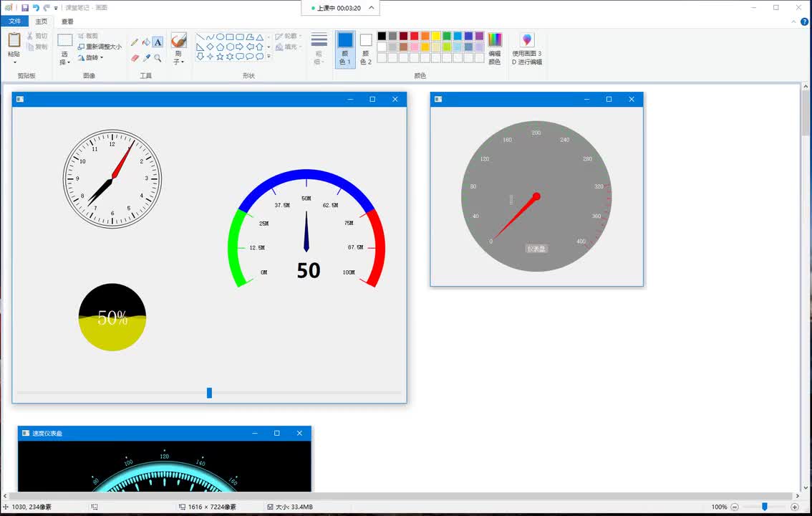Screen dimensions: 812x516
Task: Click the Brushes tool icon
Action: tap(179, 40)
